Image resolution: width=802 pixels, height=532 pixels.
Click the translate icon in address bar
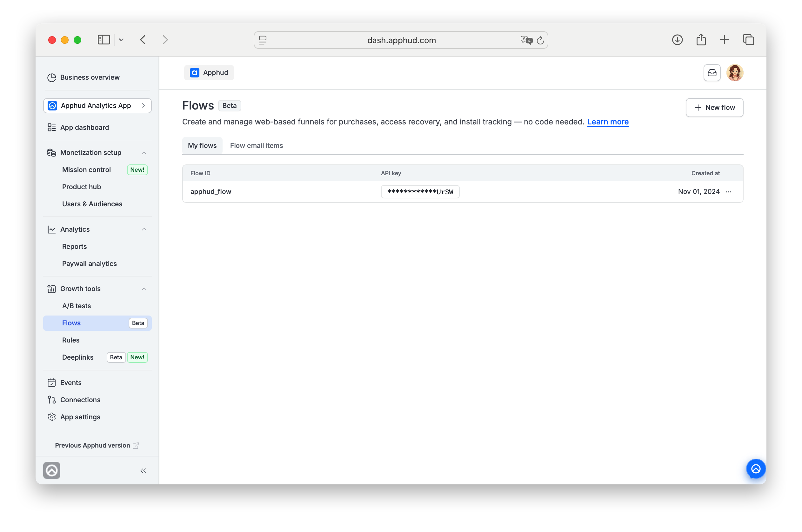(526, 40)
